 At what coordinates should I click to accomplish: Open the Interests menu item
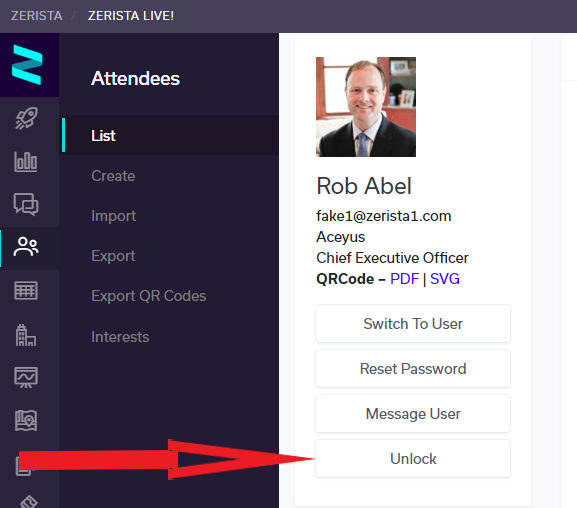[x=120, y=336]
